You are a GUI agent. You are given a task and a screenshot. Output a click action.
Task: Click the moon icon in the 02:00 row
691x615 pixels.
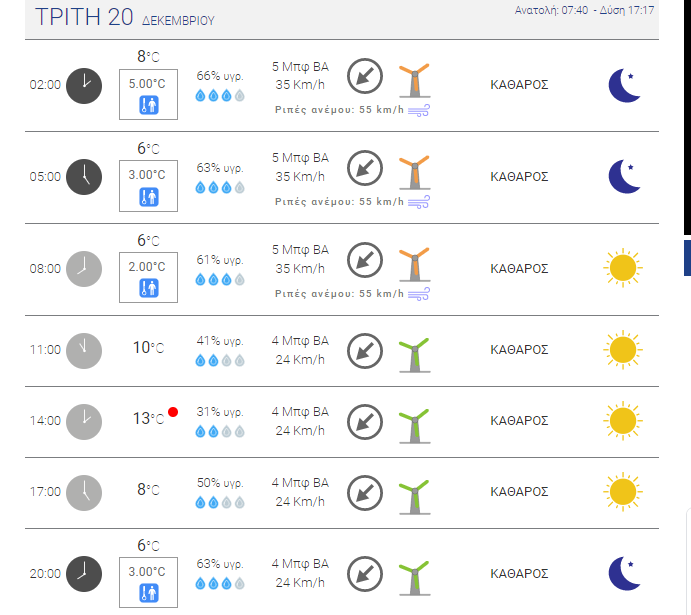click(625, 85)
